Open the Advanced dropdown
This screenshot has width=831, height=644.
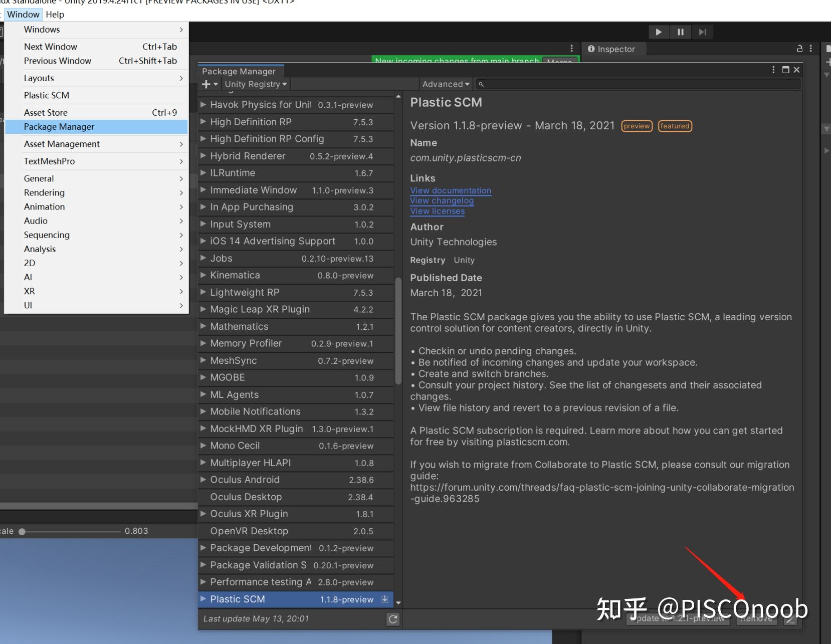[445, 84]
